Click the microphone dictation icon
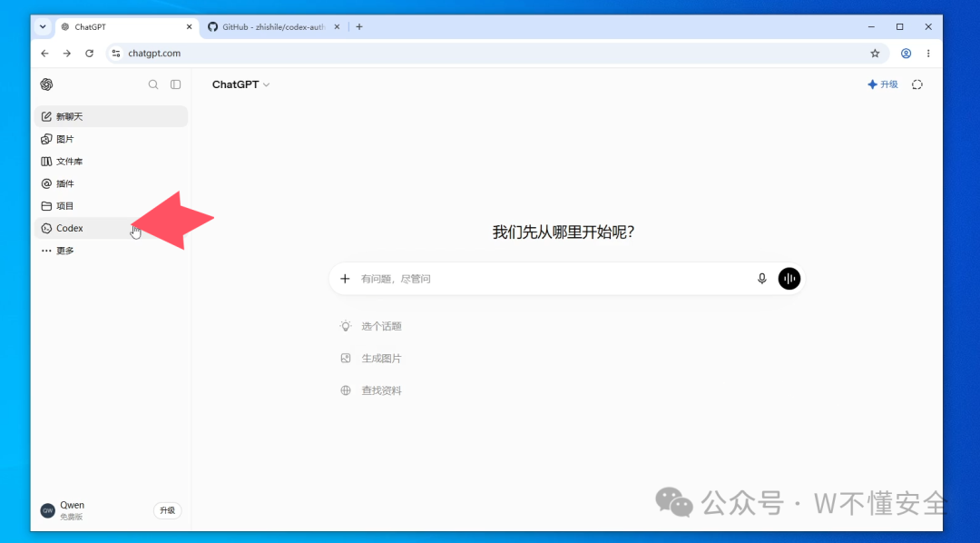Screen dimensions: 980x543 click(x=762, y=279)
